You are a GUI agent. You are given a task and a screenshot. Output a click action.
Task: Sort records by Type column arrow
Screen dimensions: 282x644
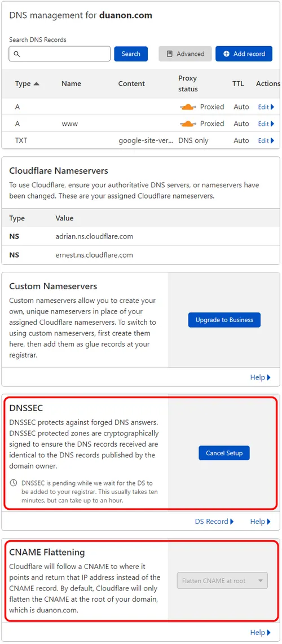(37, 83)
